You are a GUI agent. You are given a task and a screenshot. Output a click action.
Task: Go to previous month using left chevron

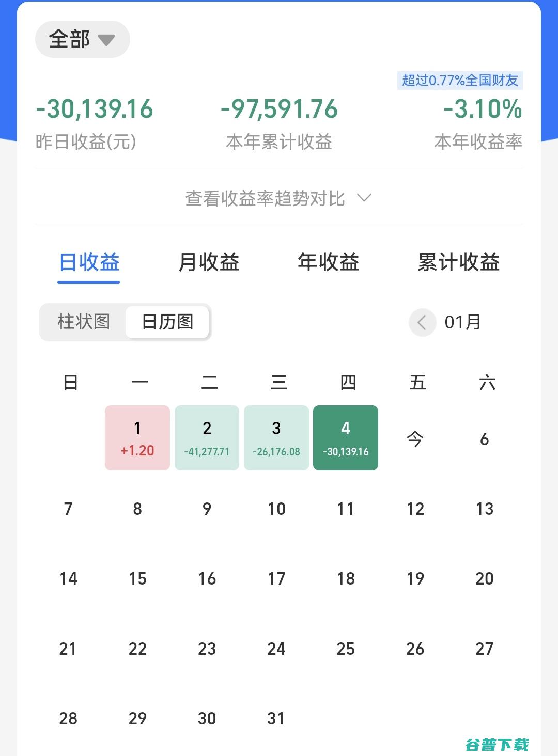coord(422,323)
